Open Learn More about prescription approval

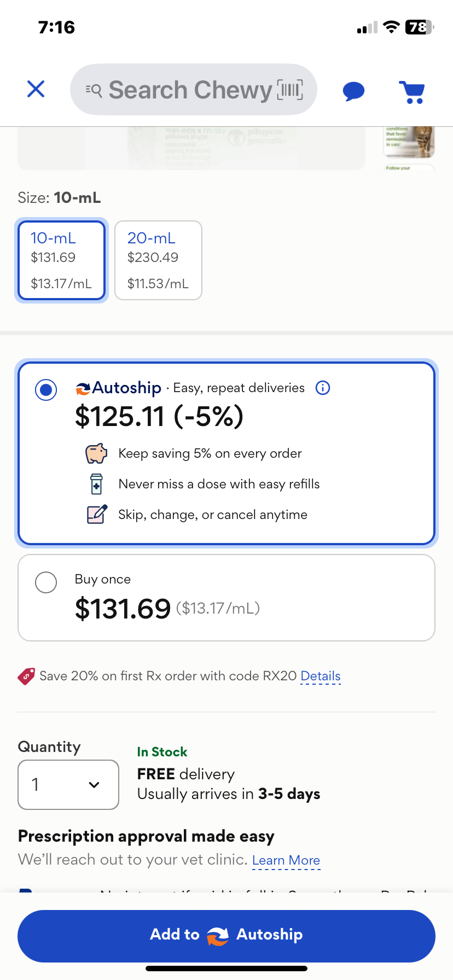coord(286,860)
